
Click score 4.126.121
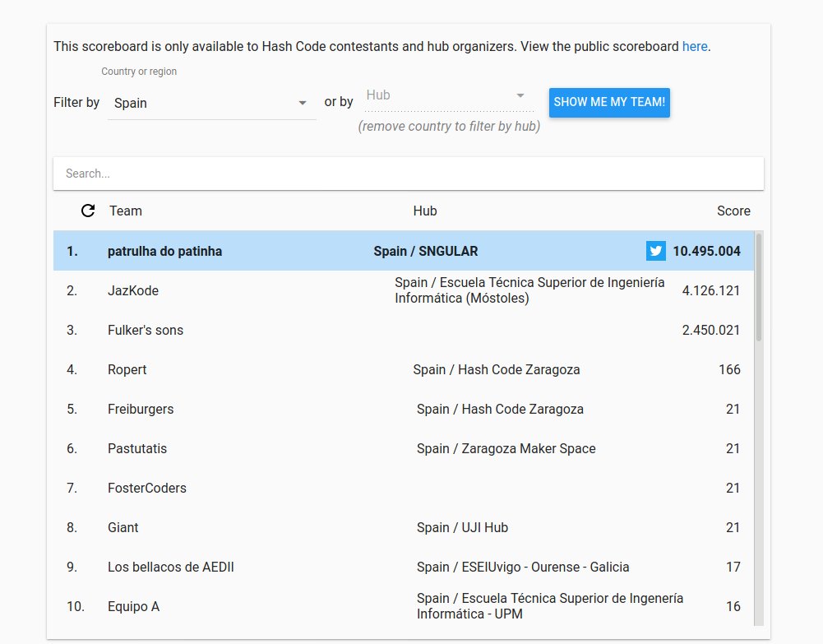pos(710,290)
